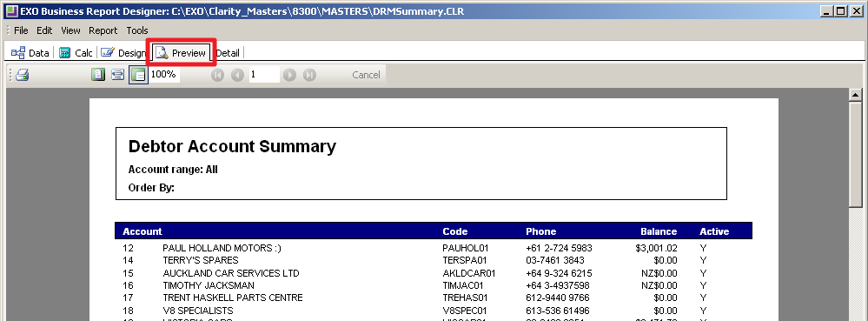
Task: Click the Print icon in preview toolbar
Action: coord(22,75)
